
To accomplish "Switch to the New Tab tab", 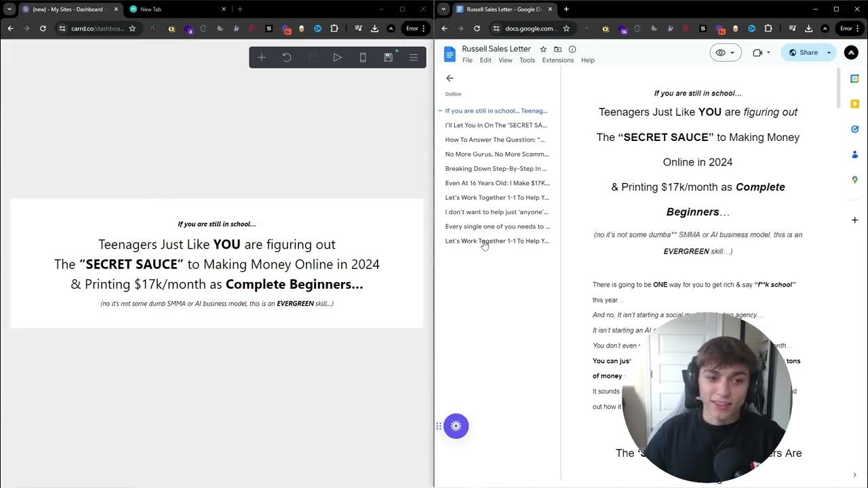I will point(178,9).
